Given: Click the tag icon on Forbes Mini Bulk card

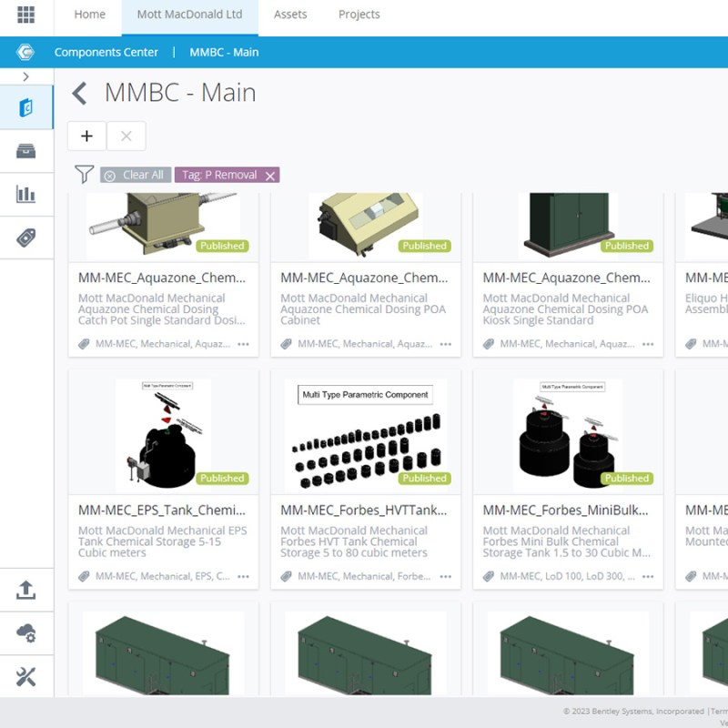Looking at the screenshot, I should click(489, 577).
